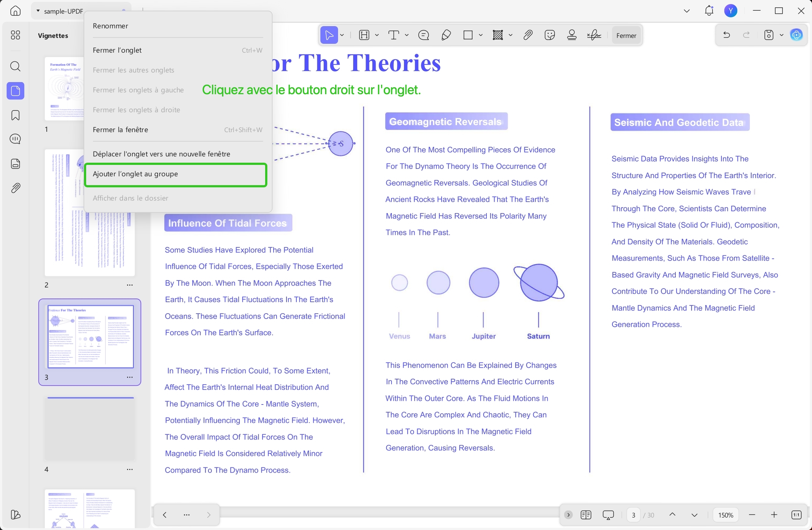Select page 4 thumbnail

click(x=90, y=429)
